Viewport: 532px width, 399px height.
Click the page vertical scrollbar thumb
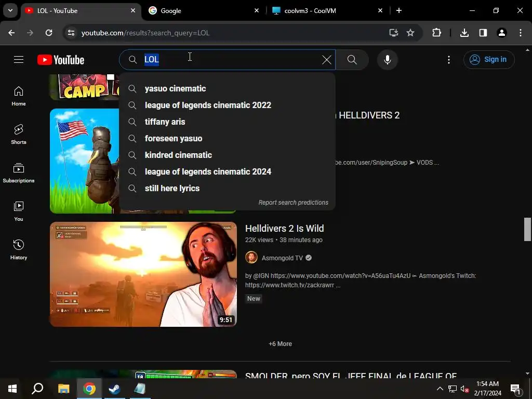[x=527, y=229]
